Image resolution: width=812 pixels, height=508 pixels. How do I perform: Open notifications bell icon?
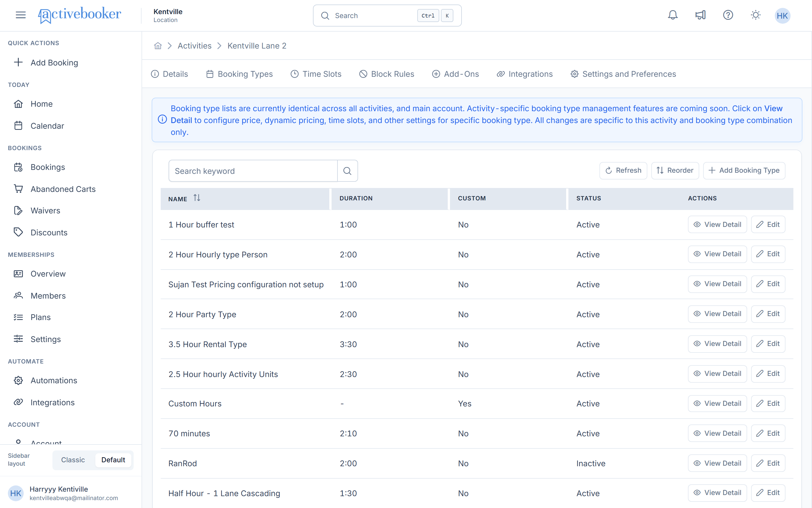click(672, 15)
